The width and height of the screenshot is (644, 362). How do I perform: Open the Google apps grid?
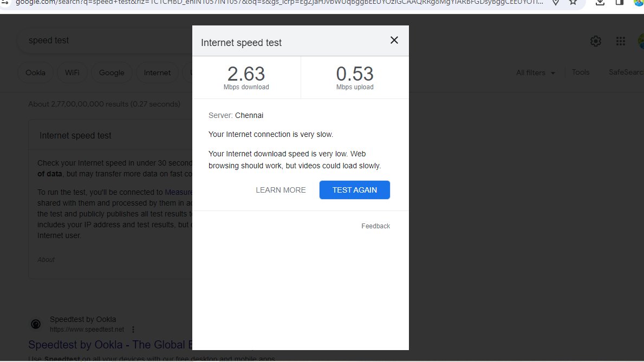click(x=620, y=41)
